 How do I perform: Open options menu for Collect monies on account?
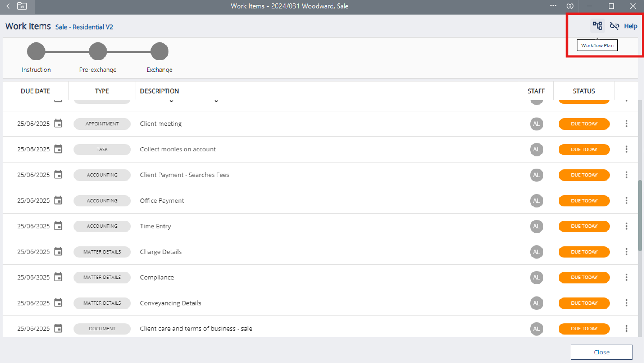(626, 149)
